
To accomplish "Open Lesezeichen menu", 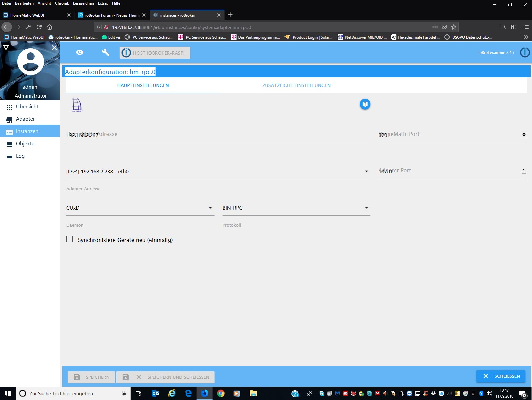I will [83, 3].
